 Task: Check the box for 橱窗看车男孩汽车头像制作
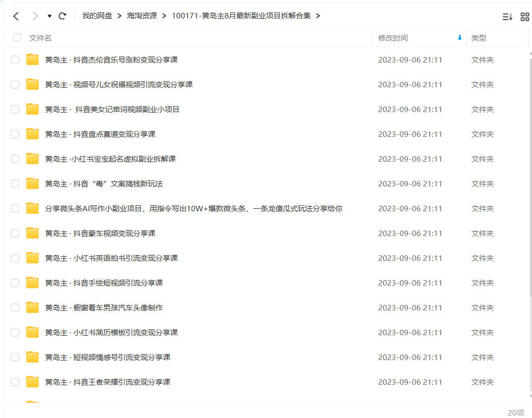tap(15, 307)
